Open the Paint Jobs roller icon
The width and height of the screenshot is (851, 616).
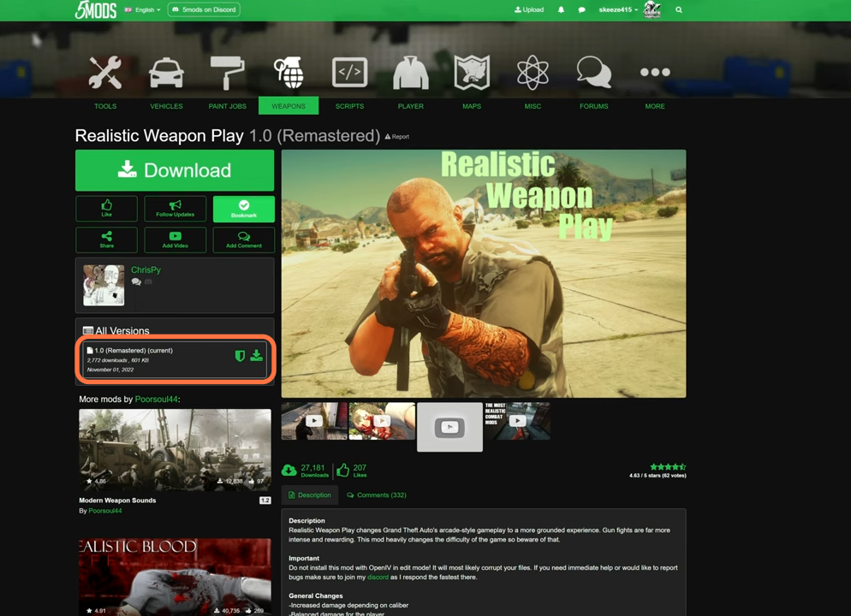pyautogui.click(x=228, y=73)
